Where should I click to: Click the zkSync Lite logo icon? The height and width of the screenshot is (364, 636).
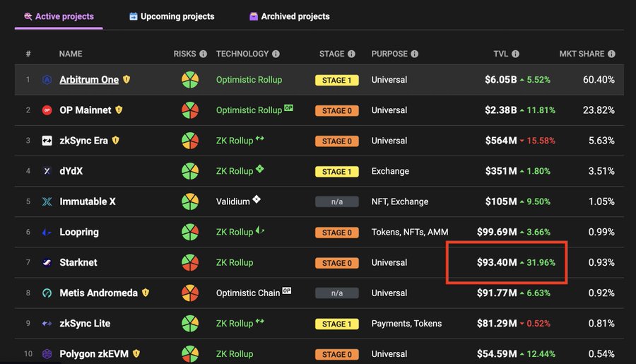point(47,324)
